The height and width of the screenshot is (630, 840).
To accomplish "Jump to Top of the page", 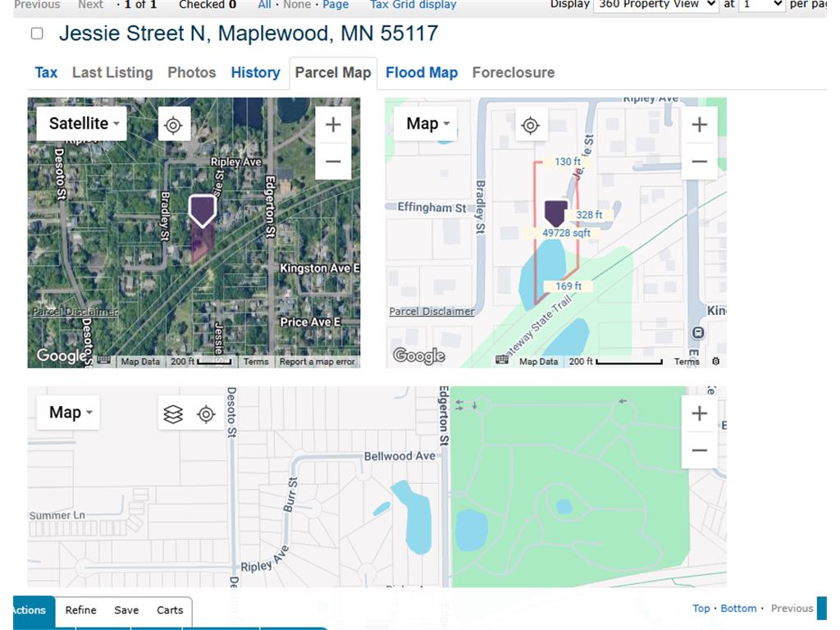I will (701, 609).
